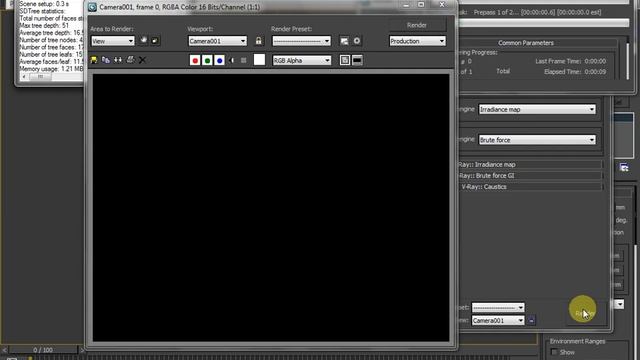Viewport: 640px width, 360px height.
Task: Expand V-Ray:: Irradiance map rollout
Action: coord(531,164)
